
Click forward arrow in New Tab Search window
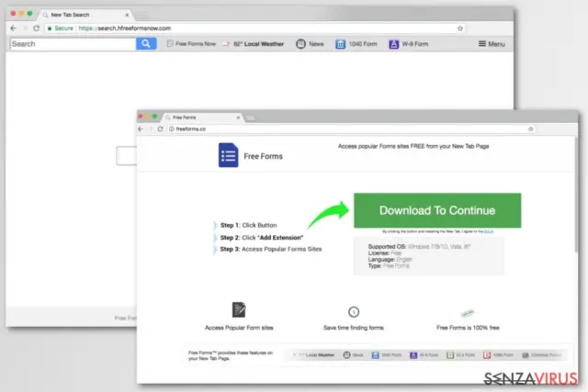tap(25, 28)
